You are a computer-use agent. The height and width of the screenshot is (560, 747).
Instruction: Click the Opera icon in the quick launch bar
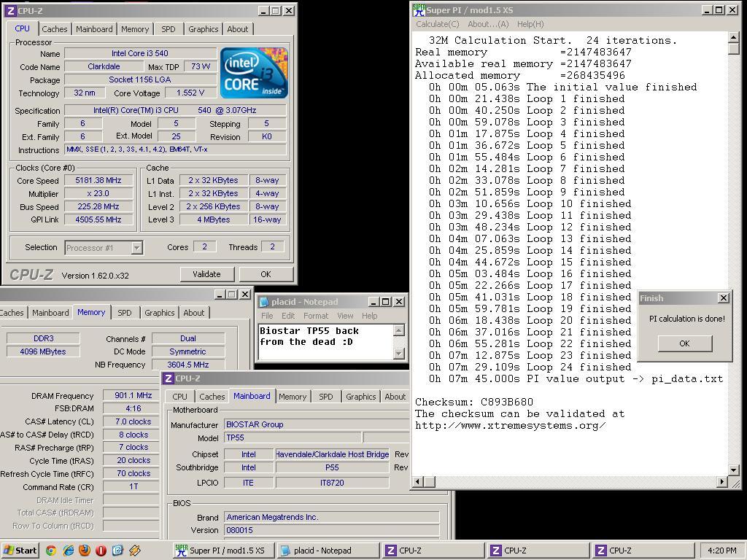coord(100,550)
